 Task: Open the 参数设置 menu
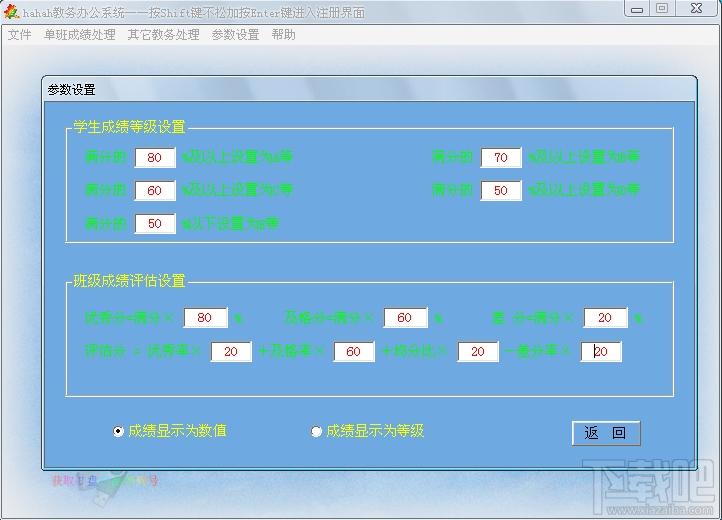[x=235, y=35]
